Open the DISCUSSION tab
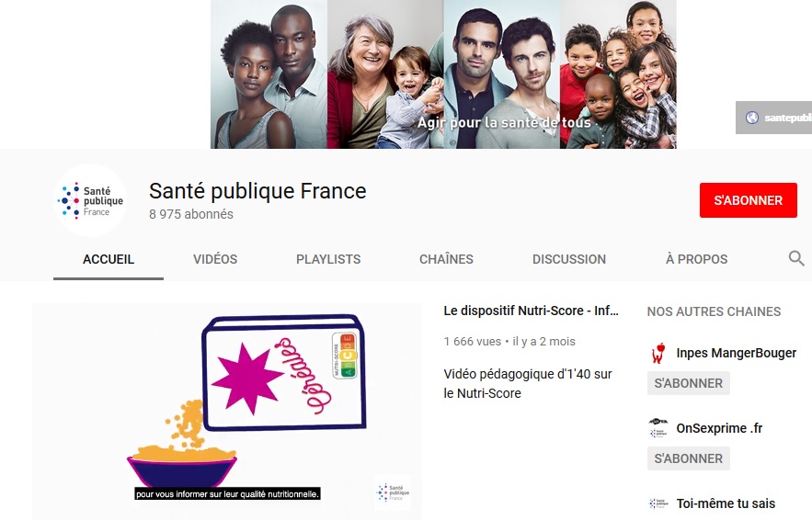812x520 pixels. [x=569, y=259]
